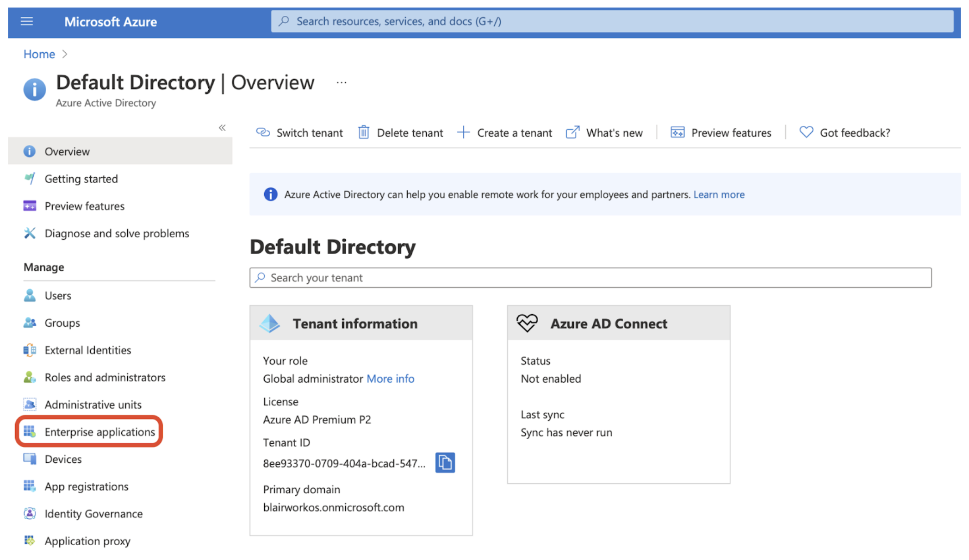Click the Diagnose and solve problems wrench icon
969x560 pixels.
coord(30,233)
